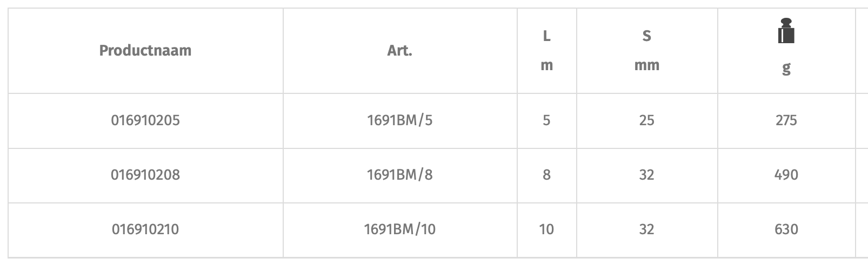Viewport: 868px width, 272px height.
Task: Click weight value 490
Action: (786, 175)
